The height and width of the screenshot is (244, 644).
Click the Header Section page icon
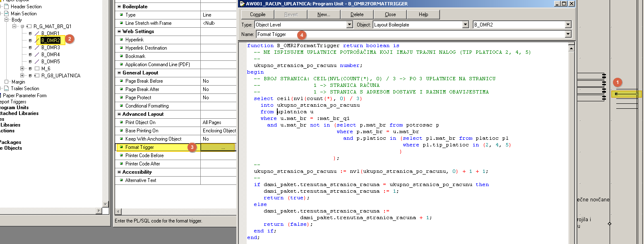(x=6, y=7)
